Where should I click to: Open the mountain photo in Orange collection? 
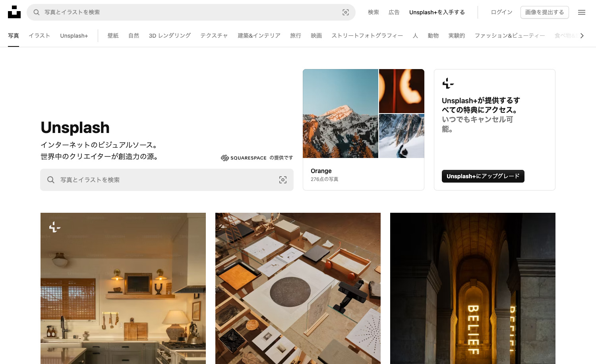[x=341, y=114]
